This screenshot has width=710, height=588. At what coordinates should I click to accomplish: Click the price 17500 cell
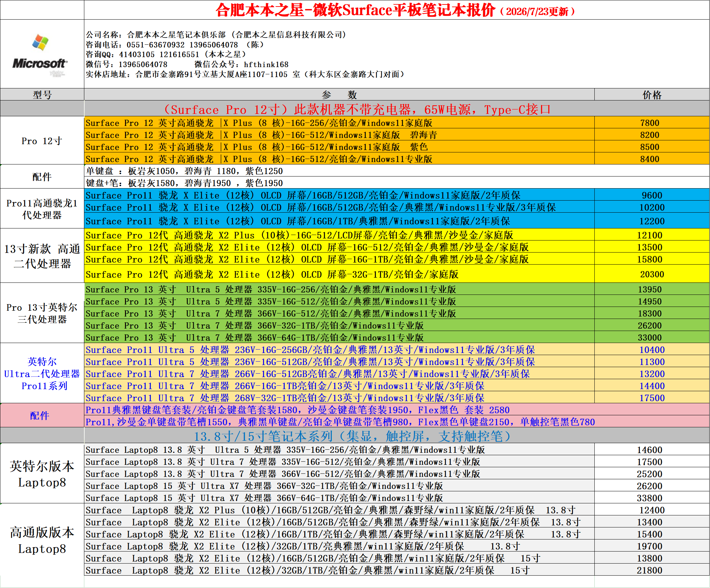coord(652,398)
